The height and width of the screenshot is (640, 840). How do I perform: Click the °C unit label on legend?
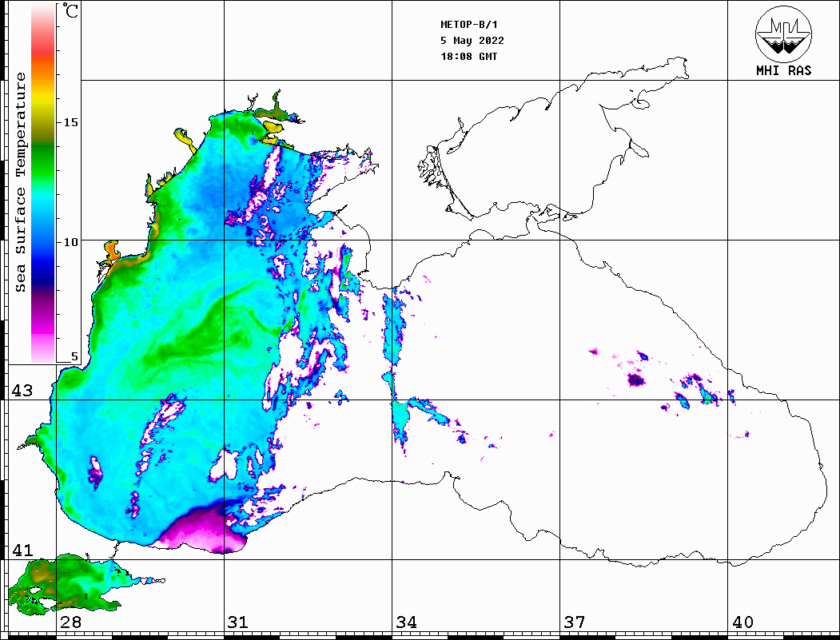tap(70, 10)
